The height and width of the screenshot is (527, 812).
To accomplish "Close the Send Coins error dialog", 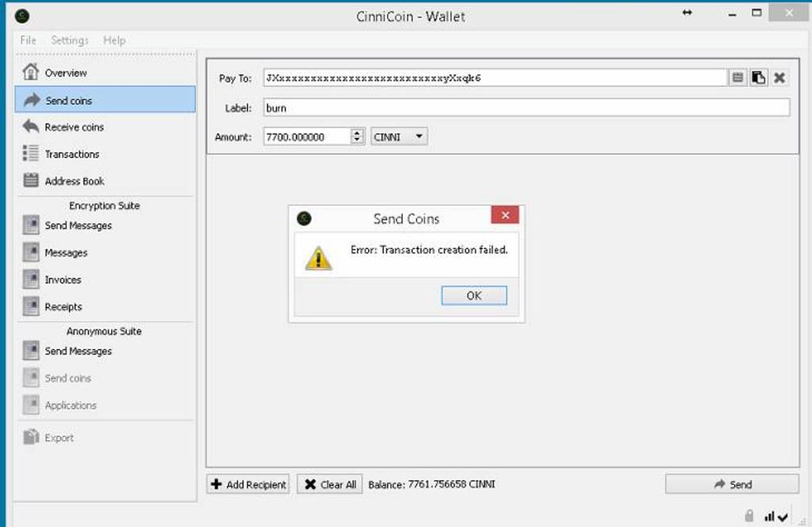I will 505,215.
